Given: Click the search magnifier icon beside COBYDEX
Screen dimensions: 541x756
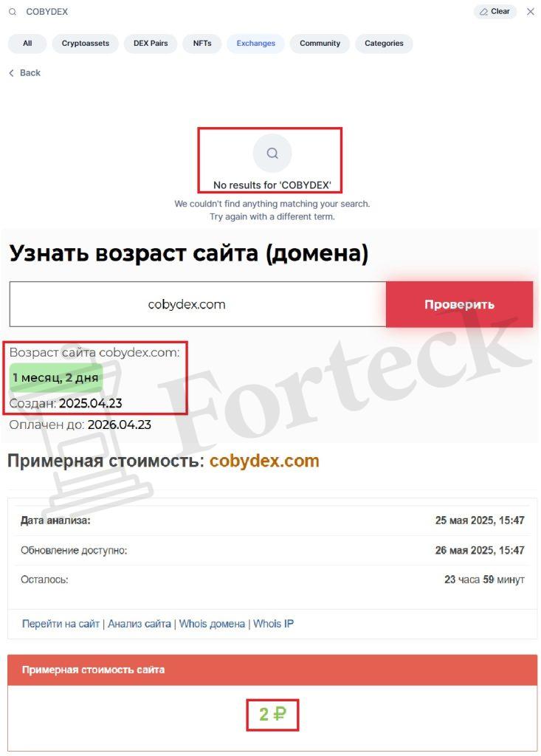Looking at the screenshot, I should pos(13,12).
